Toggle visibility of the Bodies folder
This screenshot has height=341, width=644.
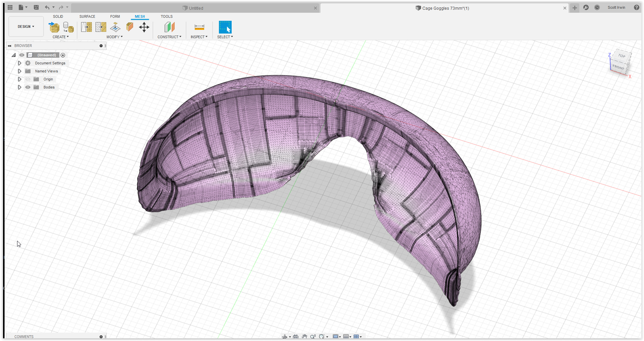pyautogui.click(x=28, y=87)
